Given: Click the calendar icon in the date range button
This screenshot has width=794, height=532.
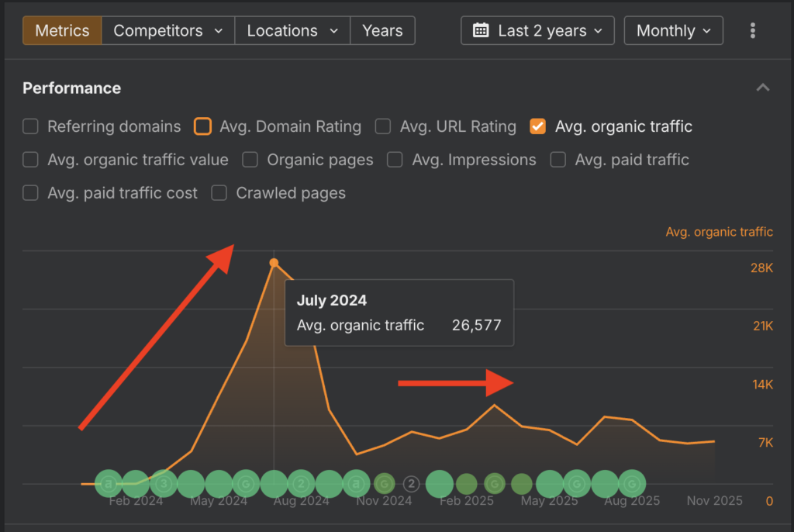Looking at the screenshot, I should click(x=481, y=31).
